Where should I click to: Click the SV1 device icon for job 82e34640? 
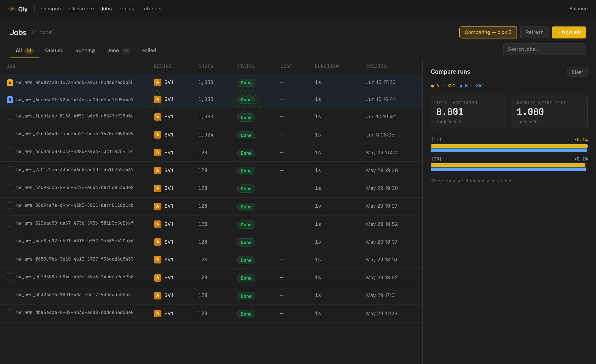[157, 135]
